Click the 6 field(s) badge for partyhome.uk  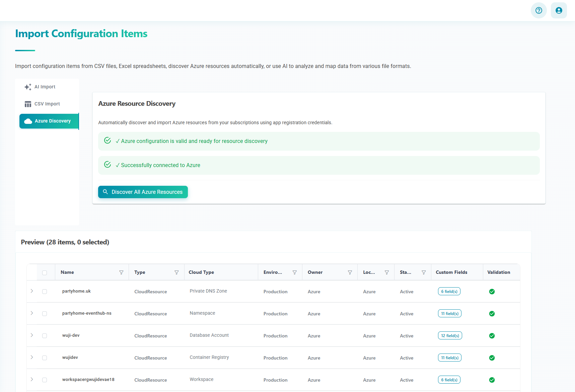tap(449, 291)
